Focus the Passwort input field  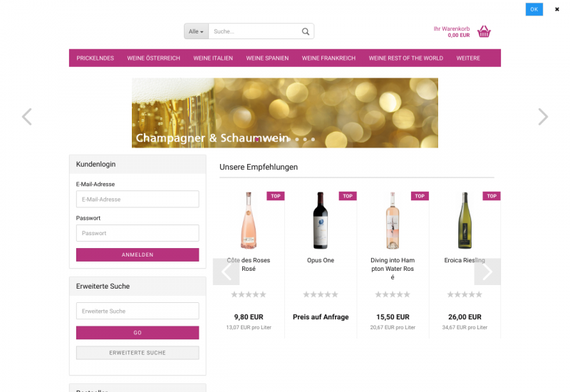pyautogui.click(x=138, y=233)
